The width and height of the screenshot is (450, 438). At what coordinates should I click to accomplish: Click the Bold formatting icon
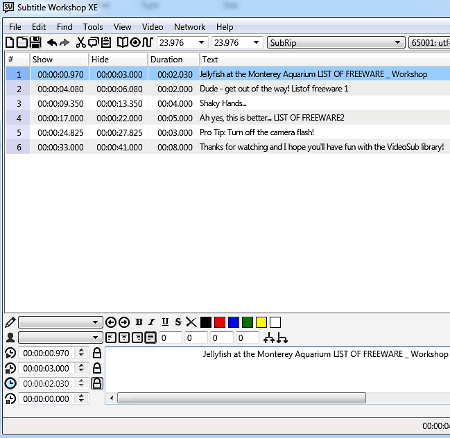(x=139, y=322)
